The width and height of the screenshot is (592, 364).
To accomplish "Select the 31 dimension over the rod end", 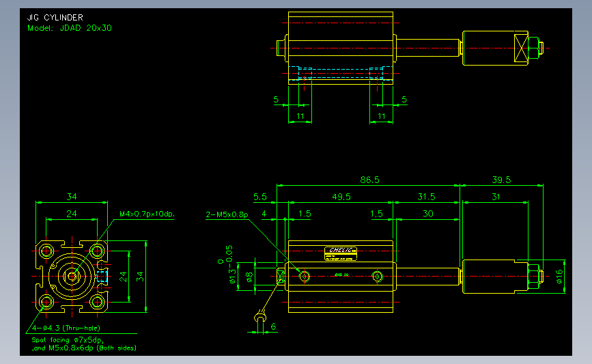I will pos(496,197).
